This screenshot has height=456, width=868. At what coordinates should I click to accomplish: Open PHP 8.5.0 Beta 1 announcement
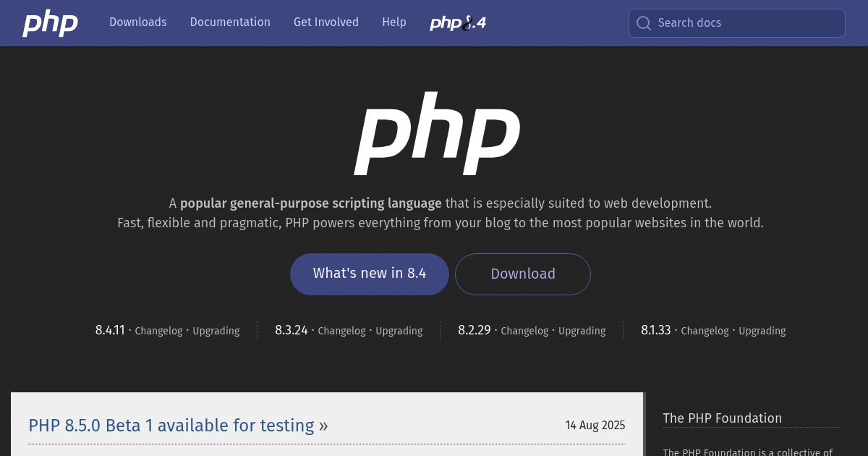[171, 426]
